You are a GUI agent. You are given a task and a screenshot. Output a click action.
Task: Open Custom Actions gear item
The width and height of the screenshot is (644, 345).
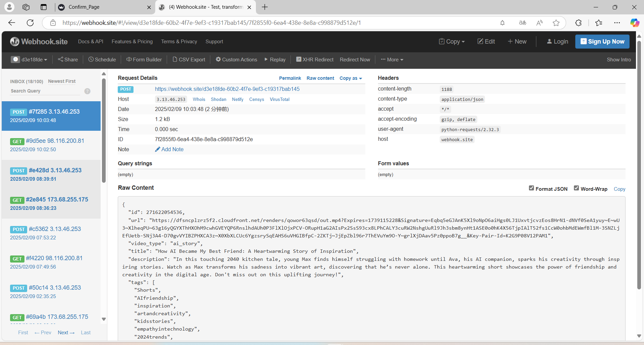click(x=236, y=59)
